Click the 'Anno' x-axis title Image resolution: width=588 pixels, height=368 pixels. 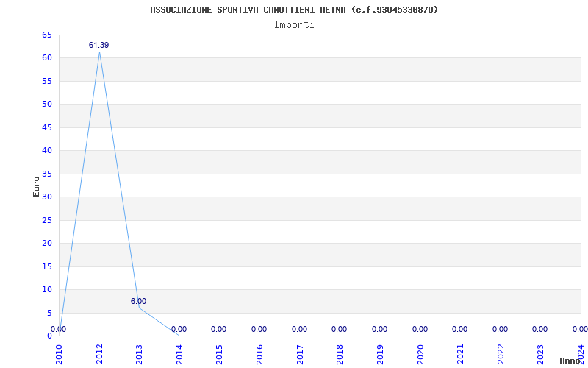tap(570, 361)
